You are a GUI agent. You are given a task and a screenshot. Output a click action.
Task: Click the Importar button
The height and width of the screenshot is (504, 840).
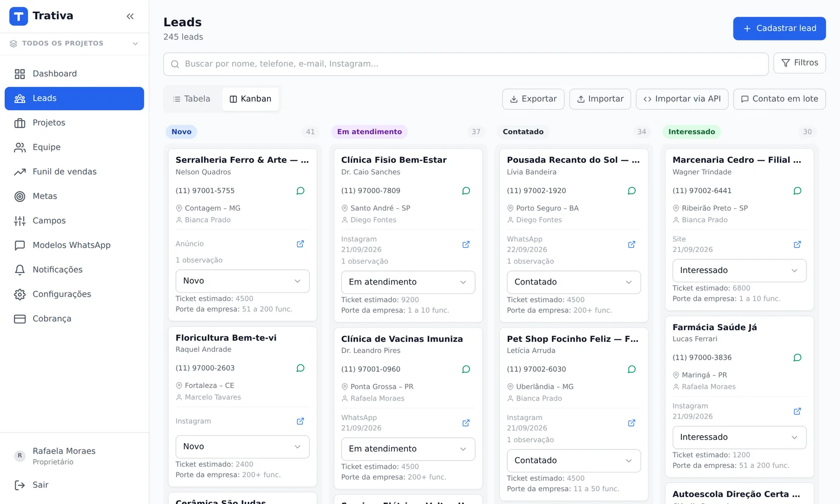600,99
